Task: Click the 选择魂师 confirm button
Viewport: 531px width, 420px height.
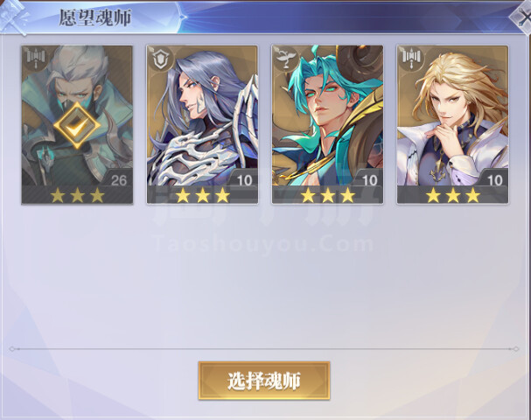Action: [264, 381]
